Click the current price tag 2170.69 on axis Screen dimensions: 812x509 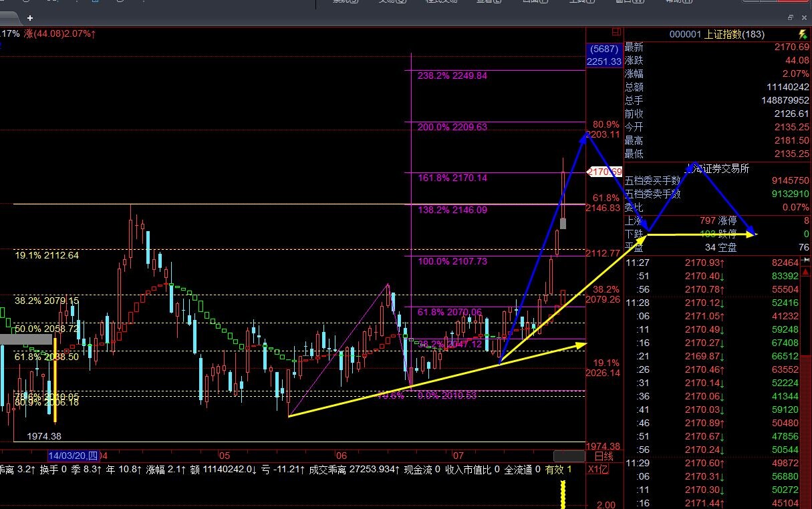pyautogui.click(x=604, y=172)
